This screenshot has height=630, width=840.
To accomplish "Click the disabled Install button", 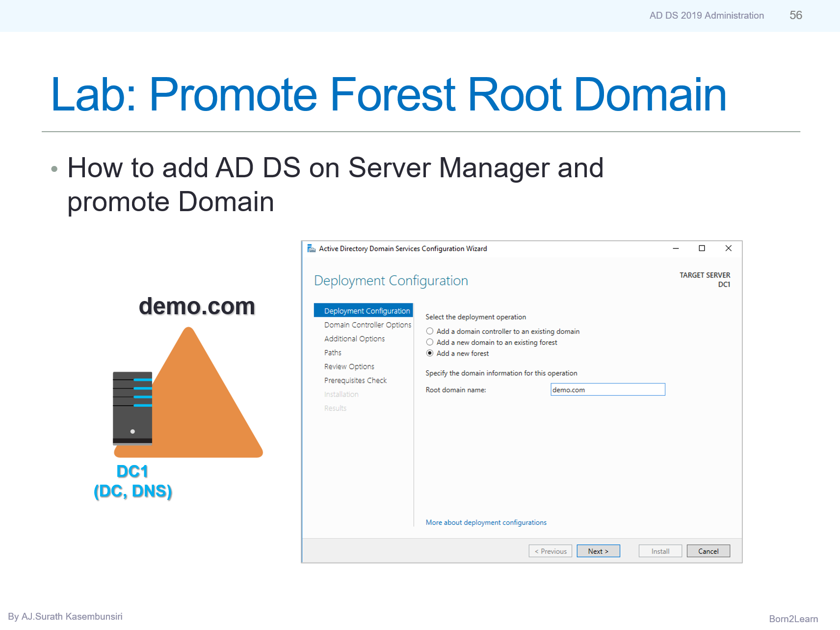I will (660, 550).
